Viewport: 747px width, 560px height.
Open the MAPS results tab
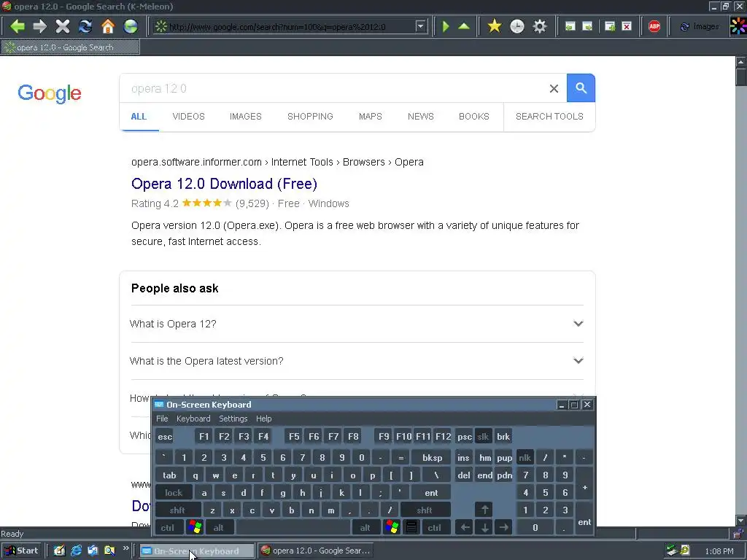(x=370, y=117)
